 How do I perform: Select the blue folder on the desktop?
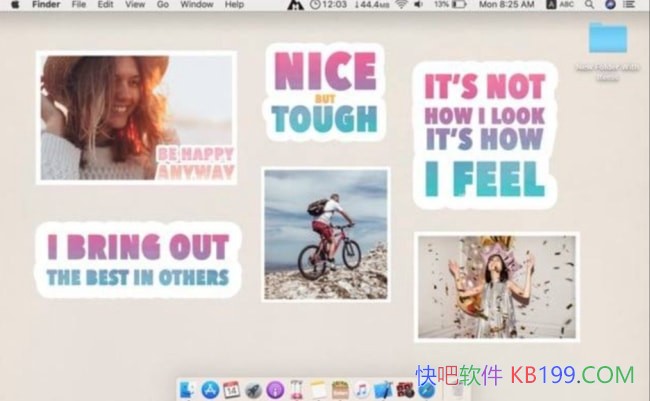coord(607,38)
